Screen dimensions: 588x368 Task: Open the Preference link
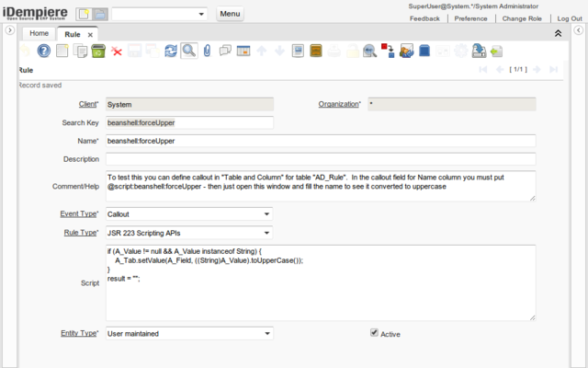[x=470, y=18]
